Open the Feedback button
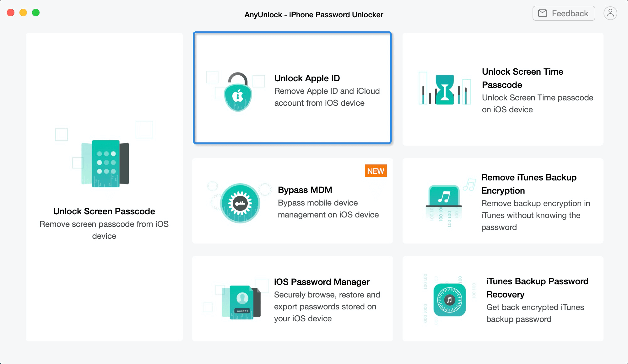Screen dimensions: 628x364 564,13
